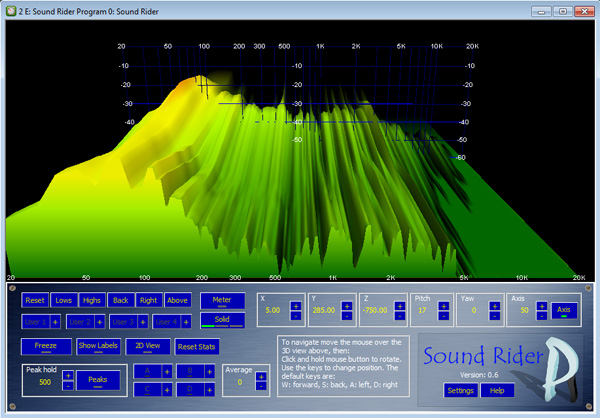
Task: Select snapshot A
Action: [148, 371]
